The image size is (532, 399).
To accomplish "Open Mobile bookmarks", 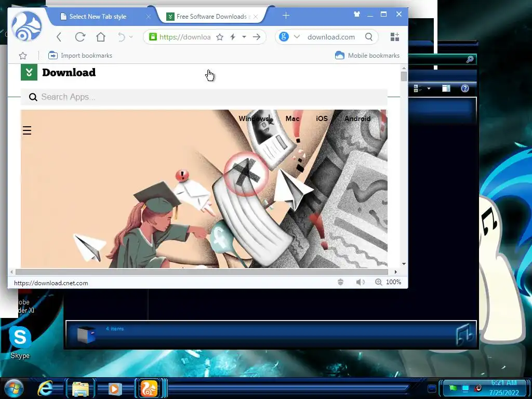I will (367, 55).
